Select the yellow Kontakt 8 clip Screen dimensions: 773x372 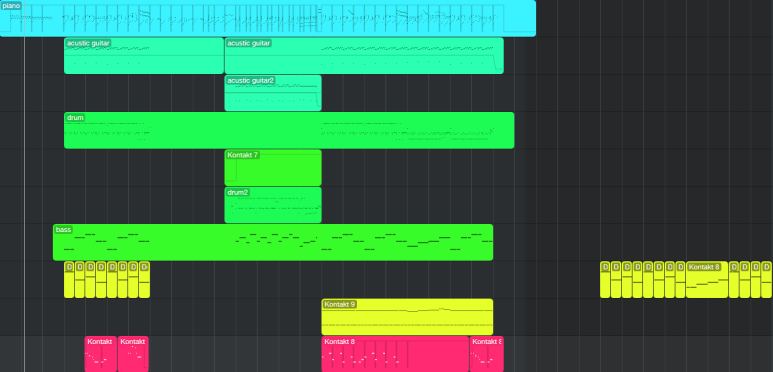coord(707,280)
